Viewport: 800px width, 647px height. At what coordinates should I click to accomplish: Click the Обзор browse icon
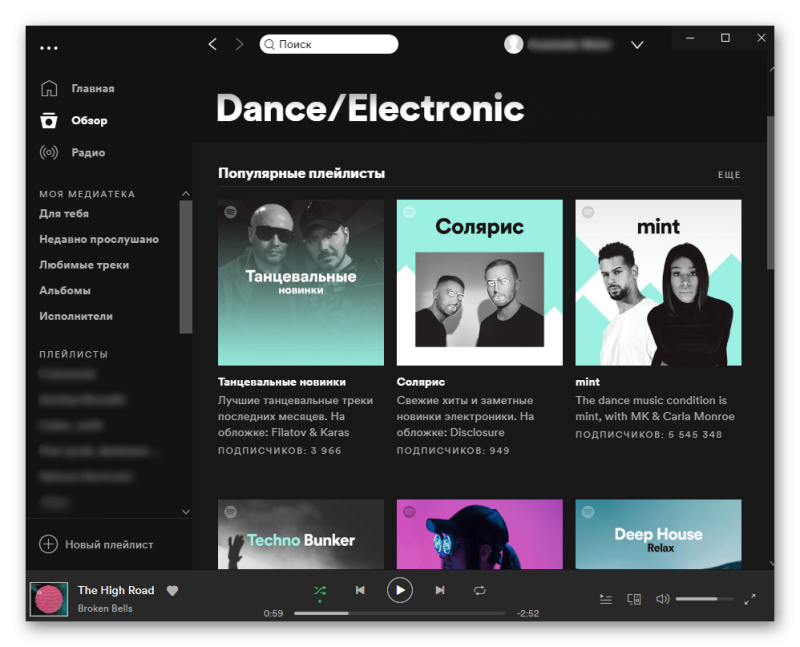coord(49,120)
